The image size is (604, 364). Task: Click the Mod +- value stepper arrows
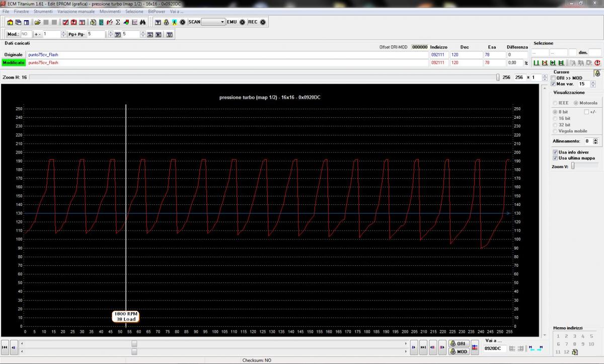tap(63, 34)
